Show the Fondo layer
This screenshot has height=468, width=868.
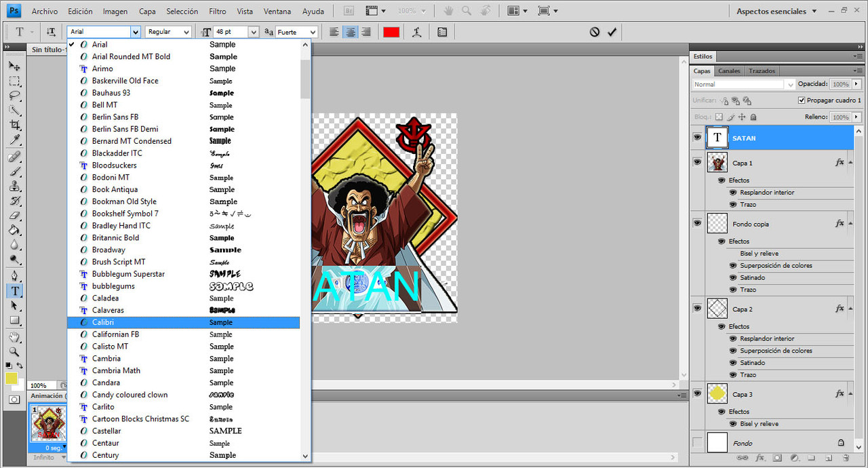697,442
